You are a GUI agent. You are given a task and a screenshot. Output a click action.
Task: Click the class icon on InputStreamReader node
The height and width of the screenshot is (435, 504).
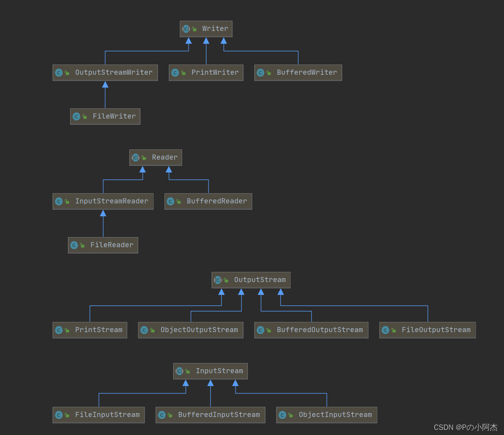[59, 201]
